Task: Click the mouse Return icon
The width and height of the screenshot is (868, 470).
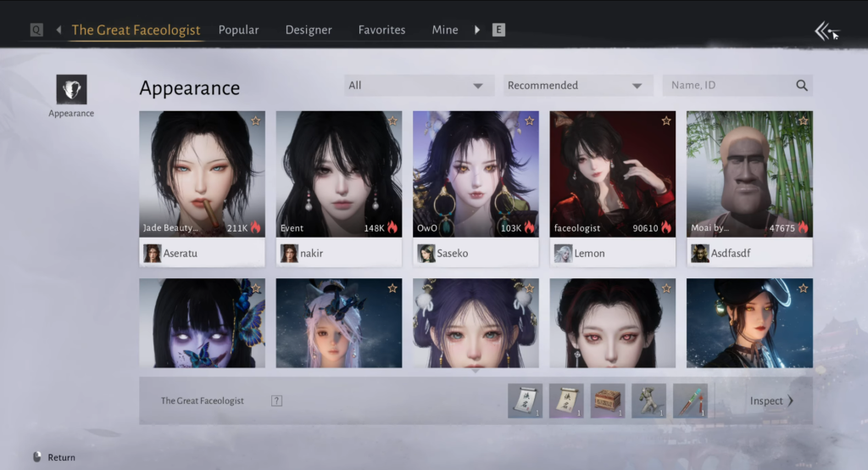Action: 37,457
